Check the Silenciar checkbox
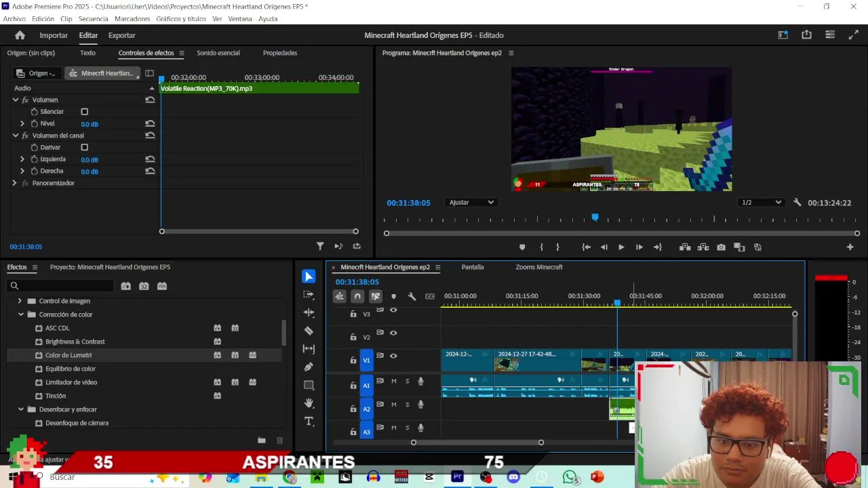This screenshot has height=488, width=868. 85,112
